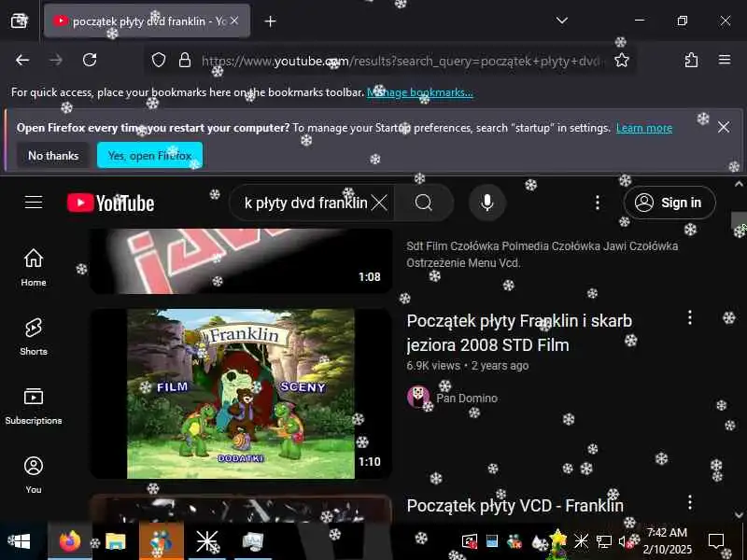Open the clock showing 7:42 AM

[667, 541]
